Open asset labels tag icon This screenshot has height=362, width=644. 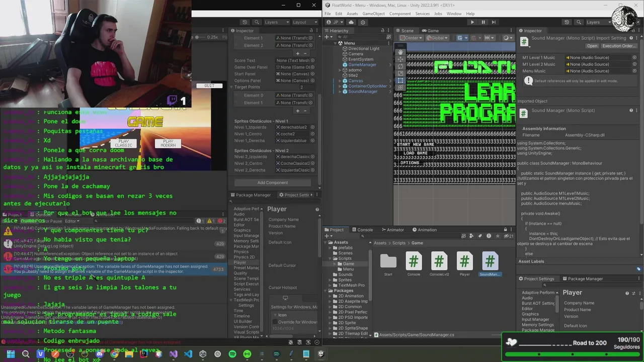tap(638, 269)
